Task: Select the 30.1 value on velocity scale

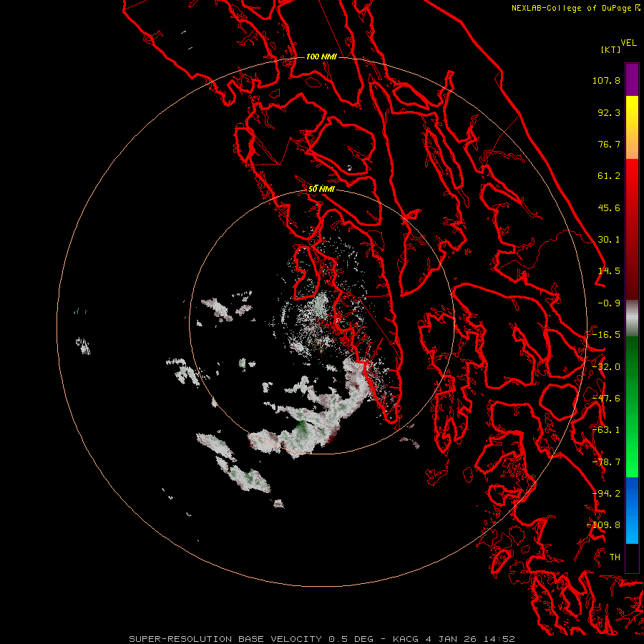Action: [x=609, y=240]
